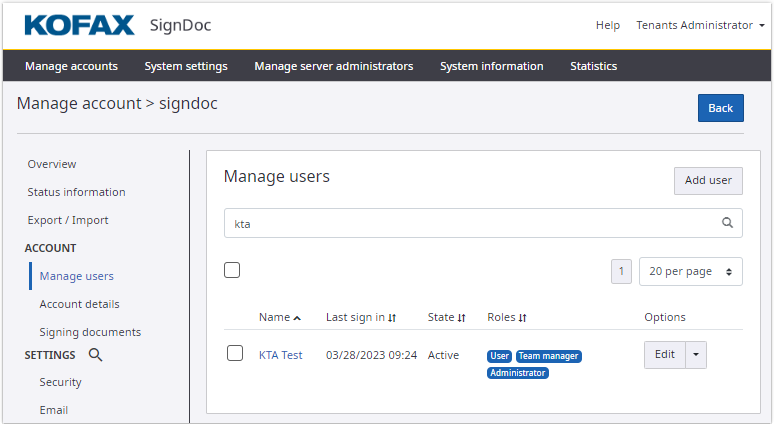This screenshot has height=426, width=774.
Task: Expand the 20 per page selector
Action: (690, 271)
